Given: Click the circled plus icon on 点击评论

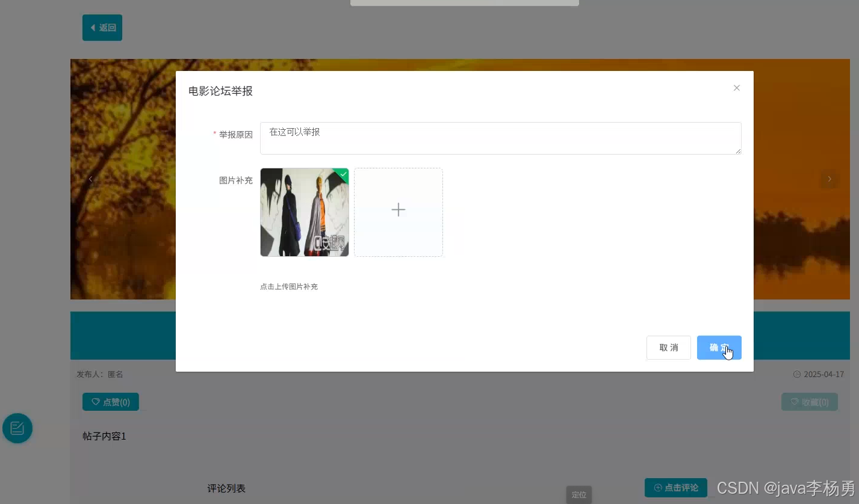Looking at the screenshot, I should pyautogui.click(x=657, y=488).
